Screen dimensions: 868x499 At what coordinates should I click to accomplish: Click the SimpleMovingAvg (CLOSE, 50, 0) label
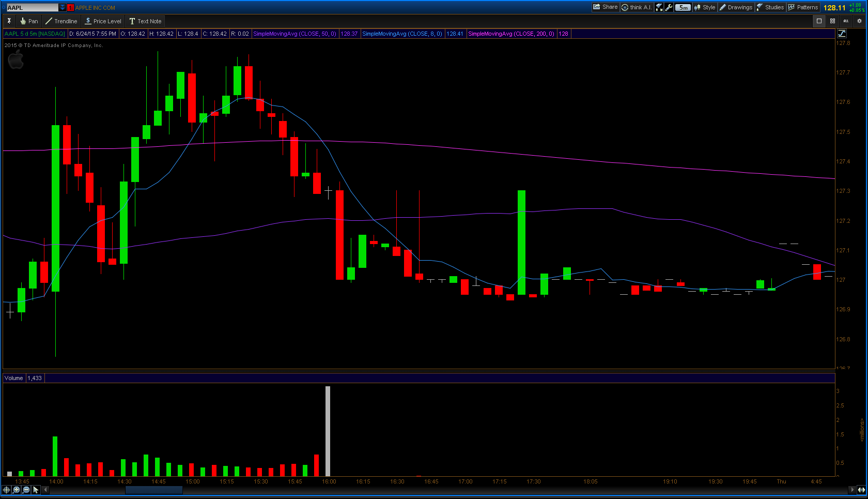(x=295, y=34)
